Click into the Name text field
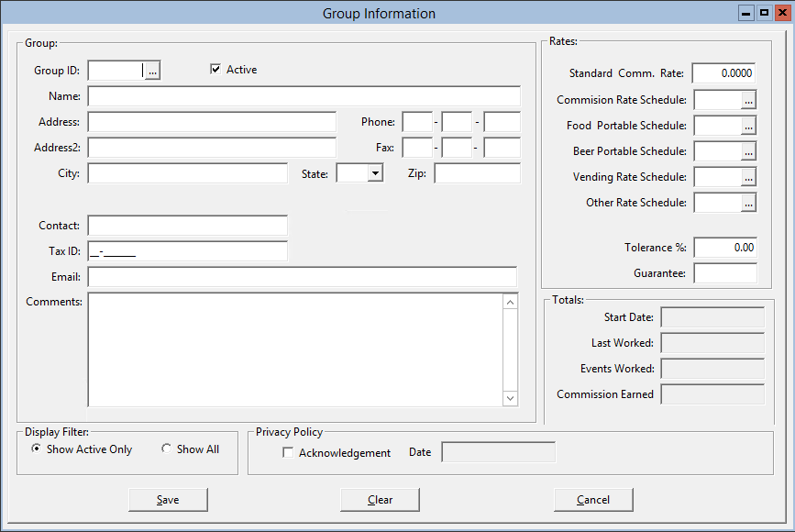Viewport: 795px width, 532px height. click(304, 96)
